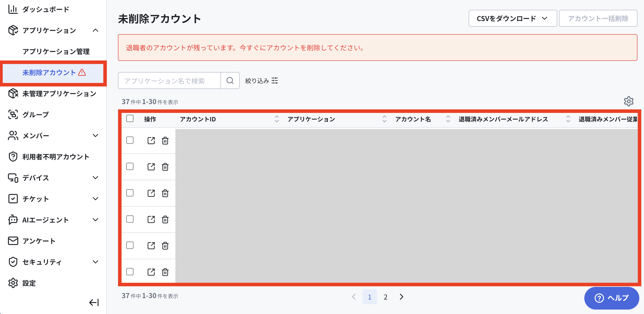Click the グループ icon in sidebar
This screenshot has width=644, height=314.
[13, 114]
